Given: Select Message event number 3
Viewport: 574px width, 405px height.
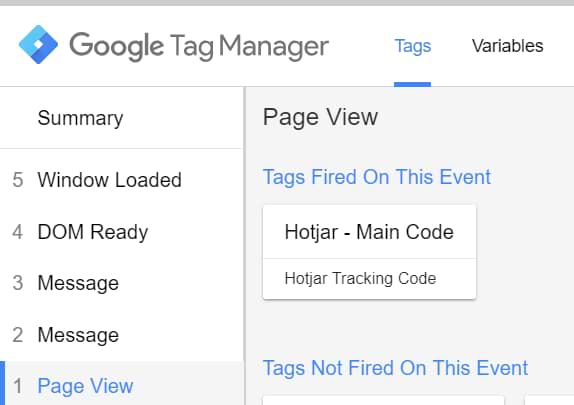Looking at the screenshot, I should (x=122, y=283).
